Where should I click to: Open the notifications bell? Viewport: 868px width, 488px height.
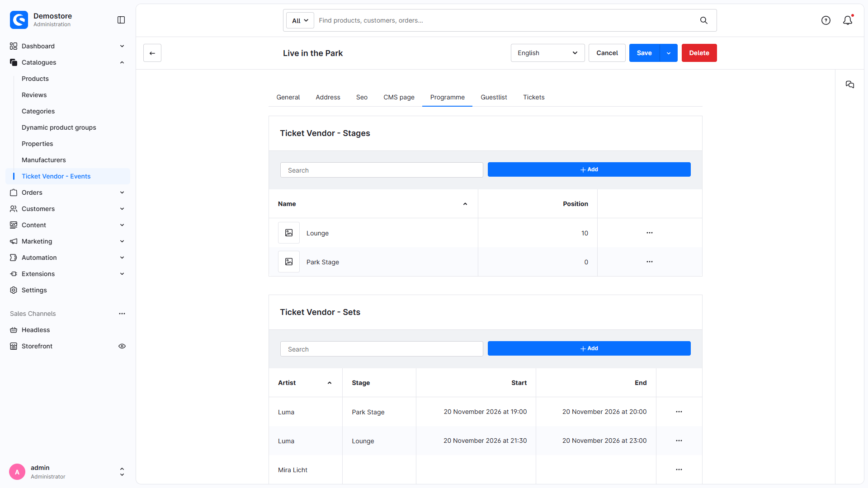point(848,20)
